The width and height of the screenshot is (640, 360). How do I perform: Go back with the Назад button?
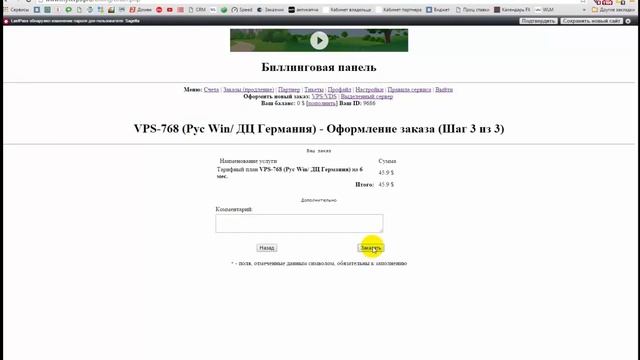click(x=267, y=248)
